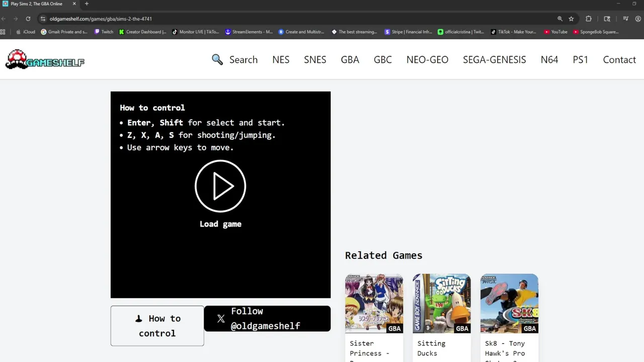Click the X logo in the Follow button
The height and width of the screenshot is (362, 644).
[x=221, y=319]
